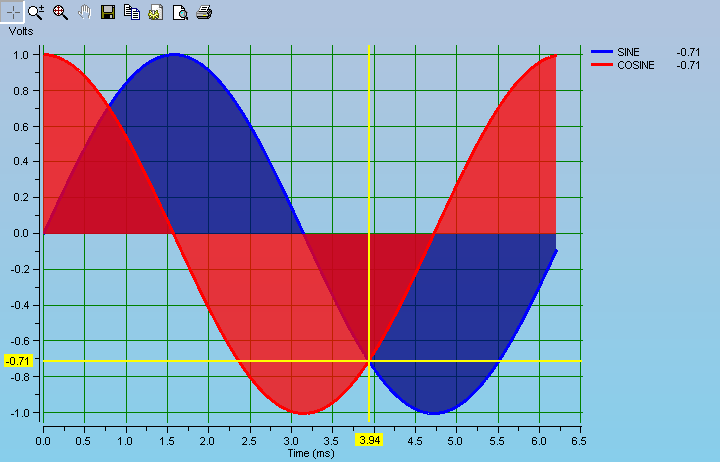Click the yellow 3.94 time cursor label
The image size is (720, 462).
pos(370,440)
